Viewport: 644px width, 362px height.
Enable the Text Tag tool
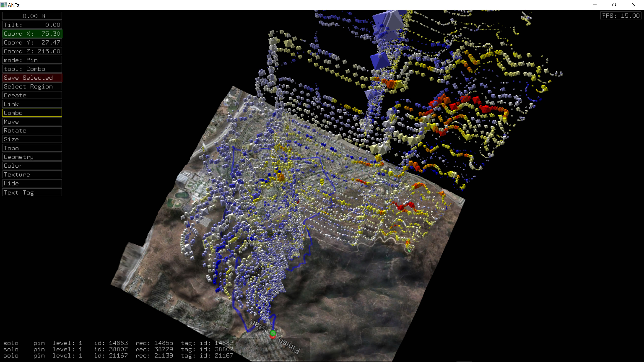32,192
